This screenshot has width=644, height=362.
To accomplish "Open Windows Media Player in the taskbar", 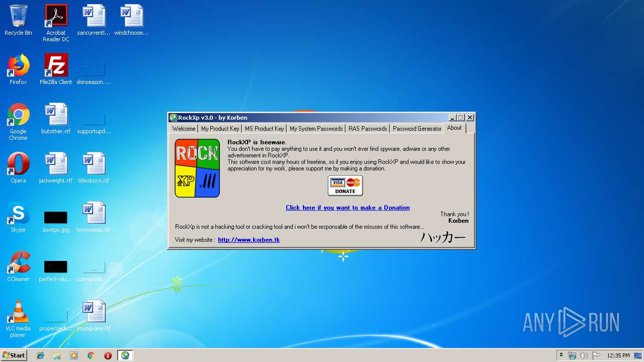I will [x=74, y=355].
